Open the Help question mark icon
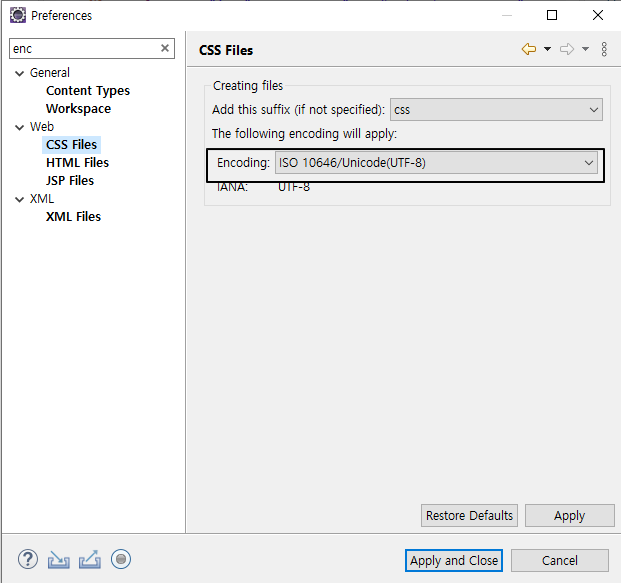 click(28, 560)
